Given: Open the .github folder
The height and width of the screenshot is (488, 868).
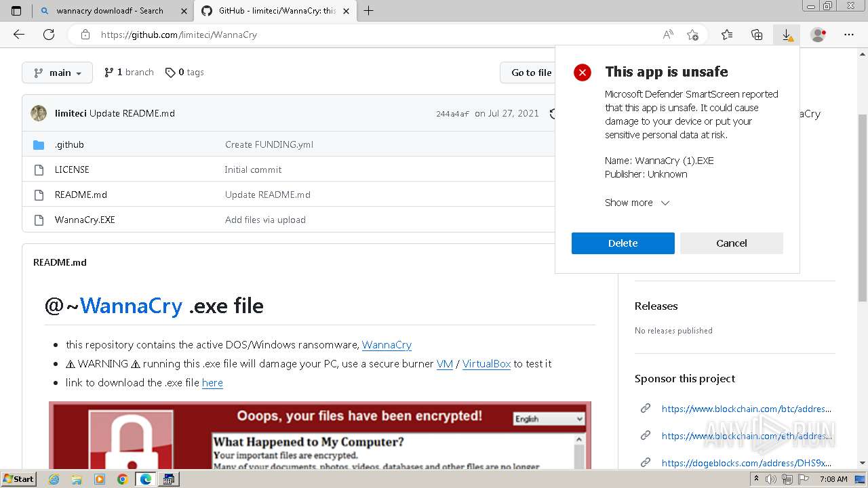Looking at the screenshot, I should tap(69, 144).
